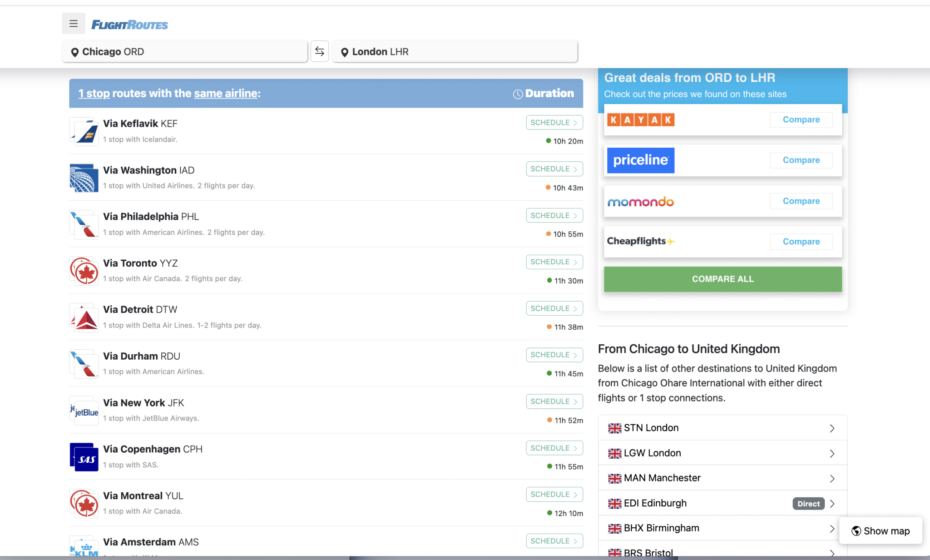The width and height of the screenshot is (930, 560).
Task: Open schedule for Via Philadelphia route
Action: pyautogui.click(x=554, y=215)
